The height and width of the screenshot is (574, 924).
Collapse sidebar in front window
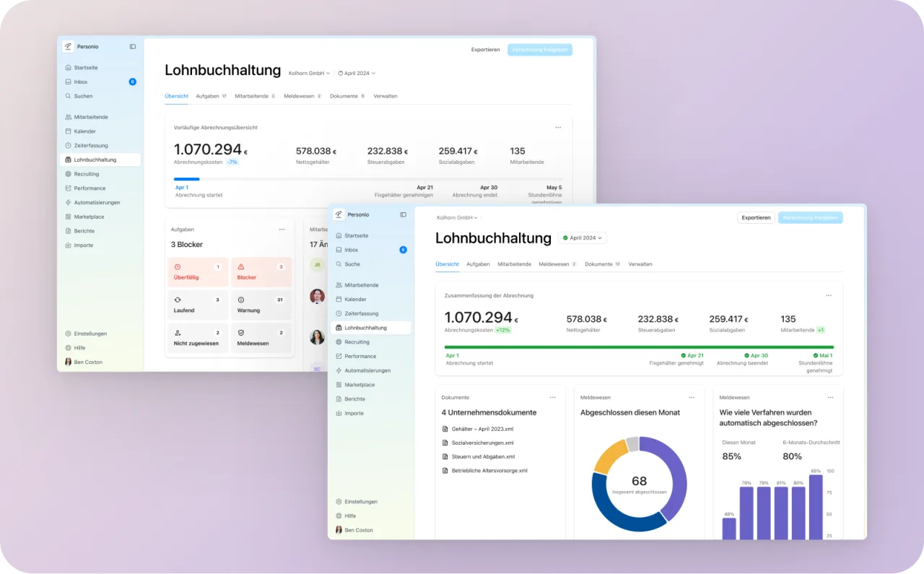point(404,214)
